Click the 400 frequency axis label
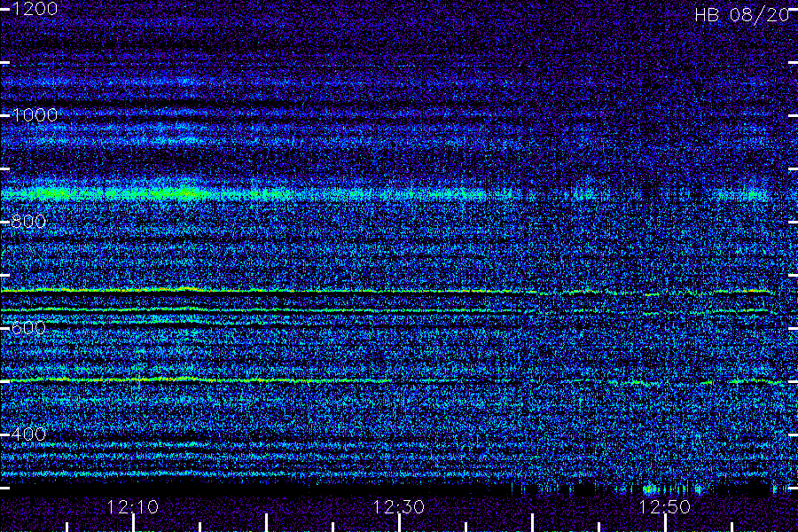This screenshot has height=532, width=798. (x=28, y=434)
